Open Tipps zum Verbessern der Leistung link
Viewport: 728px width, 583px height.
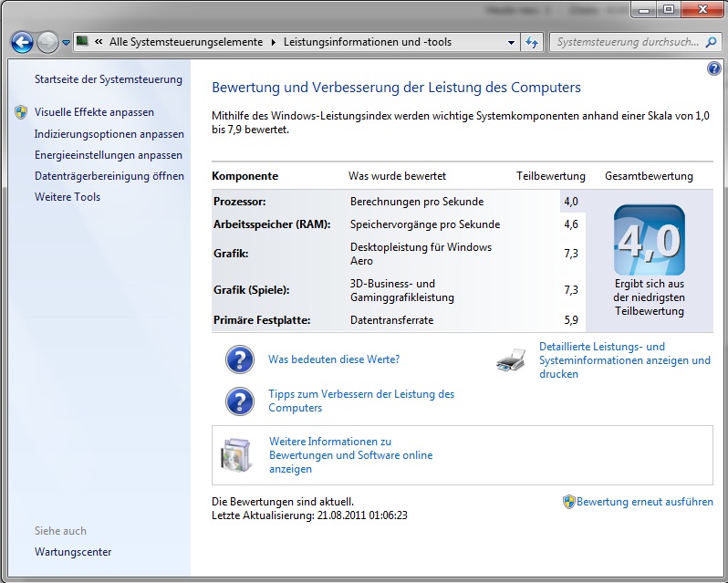click(x=361, y=401)
